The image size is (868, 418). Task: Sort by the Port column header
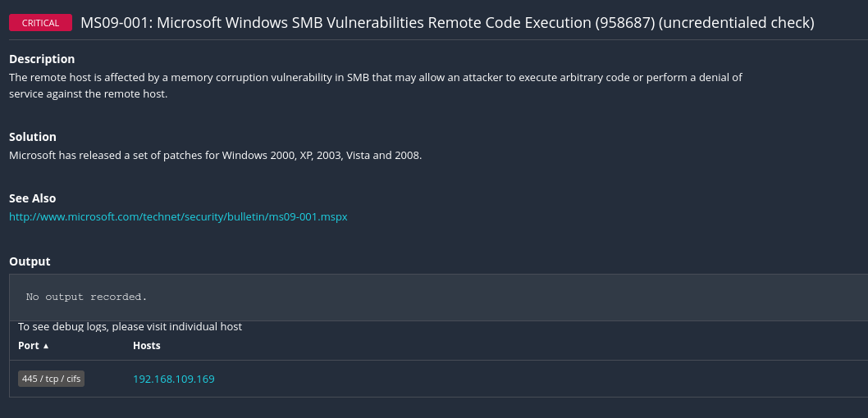(x=29, y=346)
